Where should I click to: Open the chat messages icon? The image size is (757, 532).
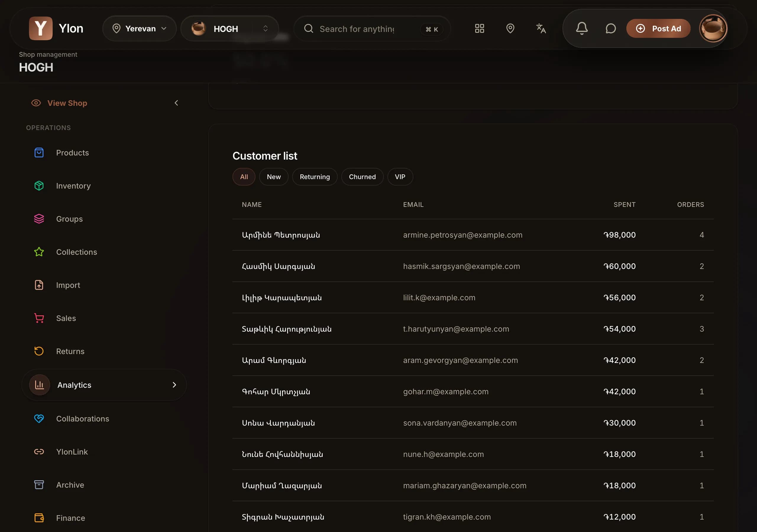coord(611,29)
